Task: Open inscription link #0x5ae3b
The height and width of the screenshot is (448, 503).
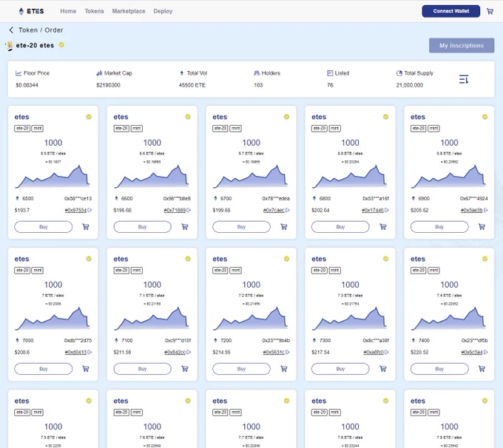Action: point(472,211)
